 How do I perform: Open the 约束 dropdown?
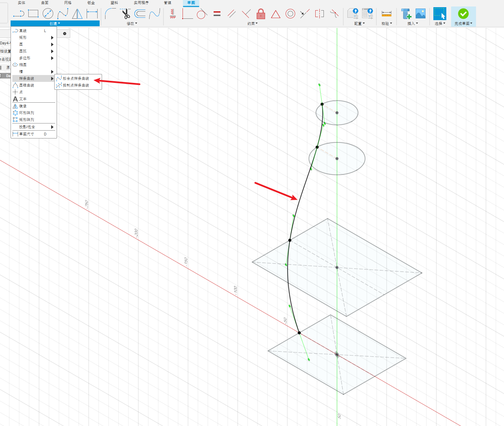(253, 24)
